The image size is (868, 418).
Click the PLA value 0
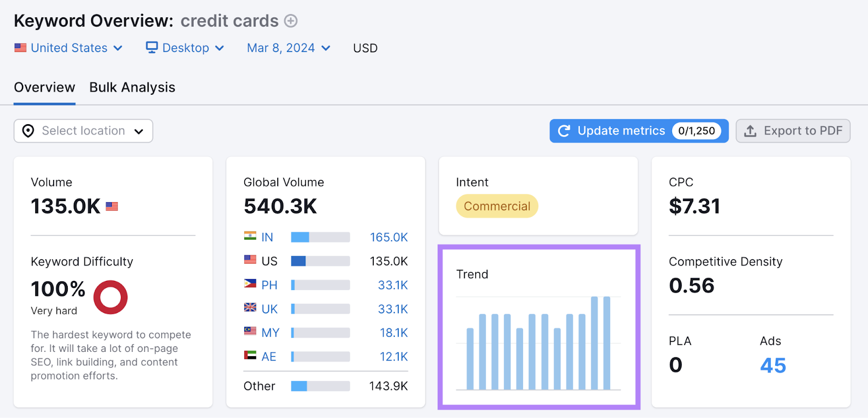click(675, 365)
